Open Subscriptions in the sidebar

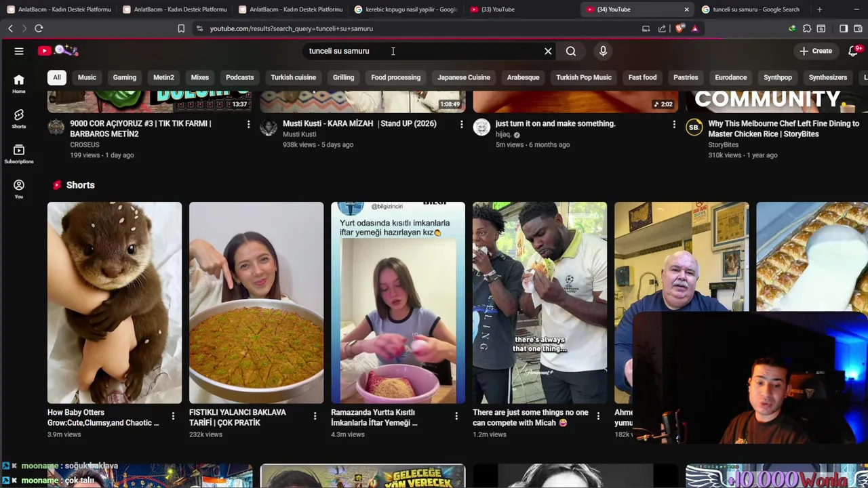point(19,155)
